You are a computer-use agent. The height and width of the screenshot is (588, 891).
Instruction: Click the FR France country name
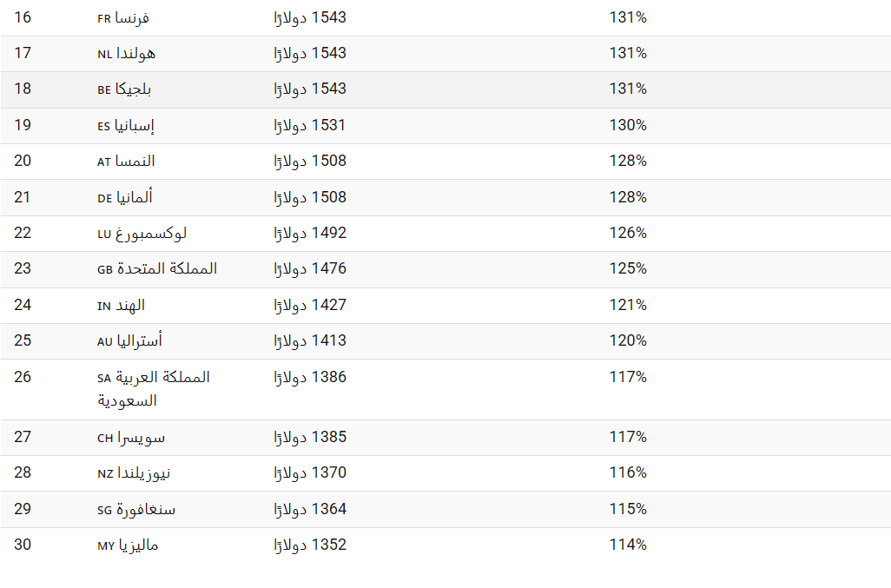123,17
